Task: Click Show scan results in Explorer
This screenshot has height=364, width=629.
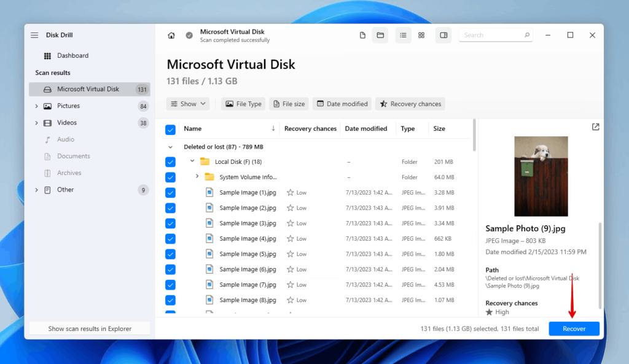Action: (88, 328)
